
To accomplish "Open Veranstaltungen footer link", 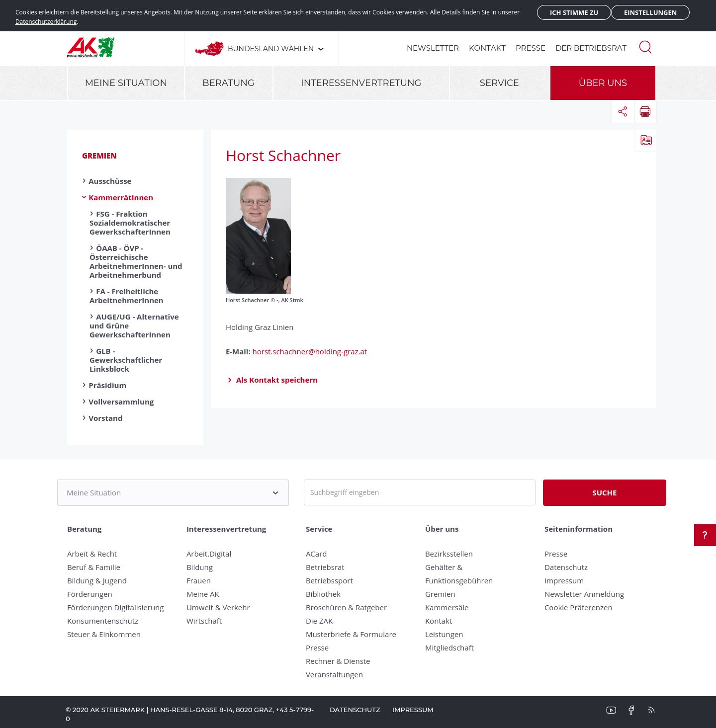I will (334, 674).
